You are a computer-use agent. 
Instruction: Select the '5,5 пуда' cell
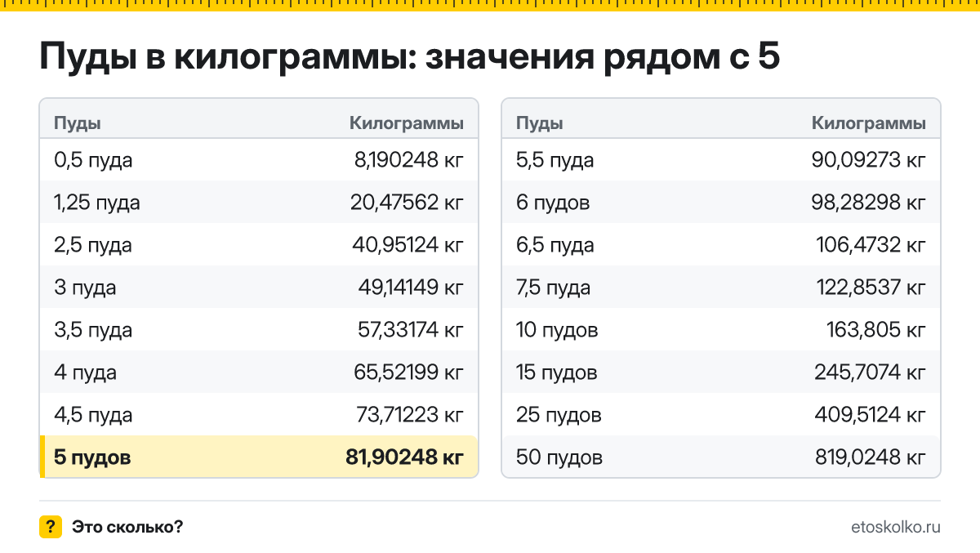(x=555, y=161)
